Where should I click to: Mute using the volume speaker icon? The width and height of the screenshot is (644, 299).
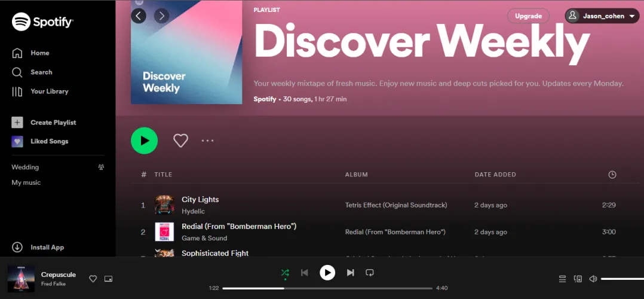coord(593,279)
